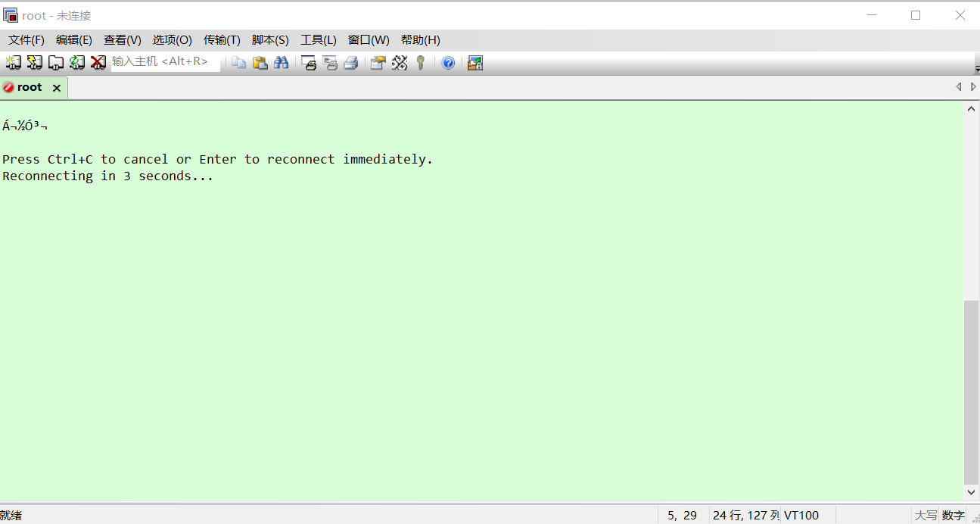Open Session Options from toolbar icon

point(378,63)
